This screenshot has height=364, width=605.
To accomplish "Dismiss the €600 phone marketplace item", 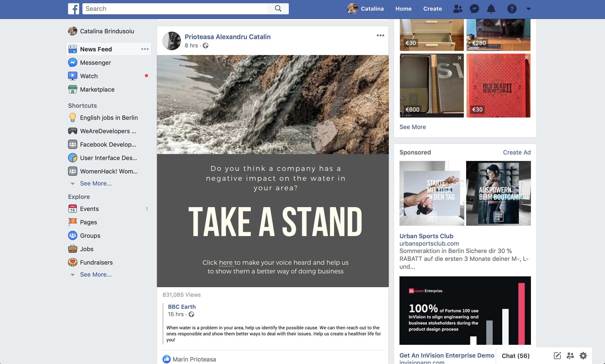I will [x=459, y=58].
